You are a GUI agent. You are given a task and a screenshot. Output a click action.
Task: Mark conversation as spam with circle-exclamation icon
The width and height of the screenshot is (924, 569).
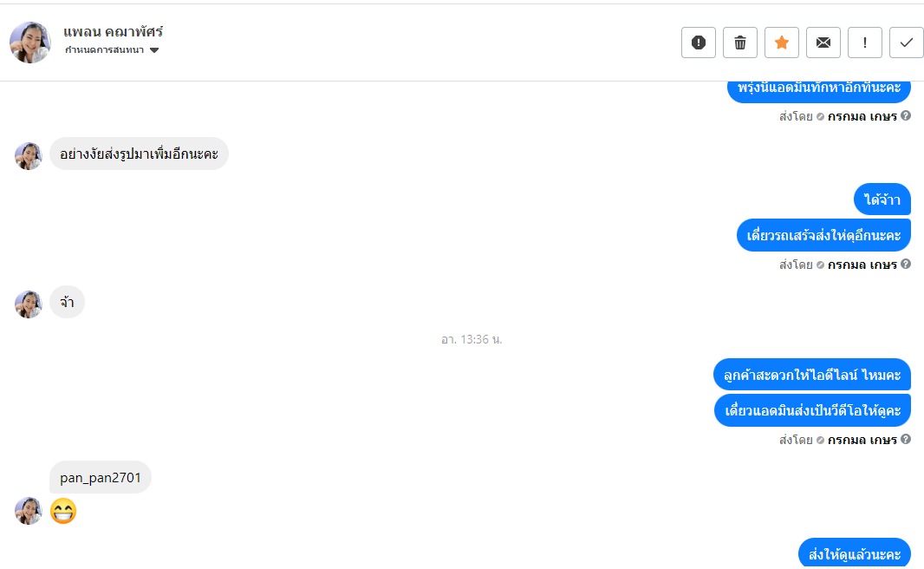click(x=699, y=43)
